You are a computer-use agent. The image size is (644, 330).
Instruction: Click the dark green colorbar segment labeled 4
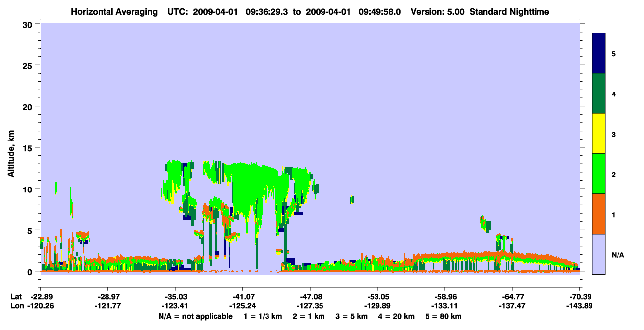click(599, 94)
